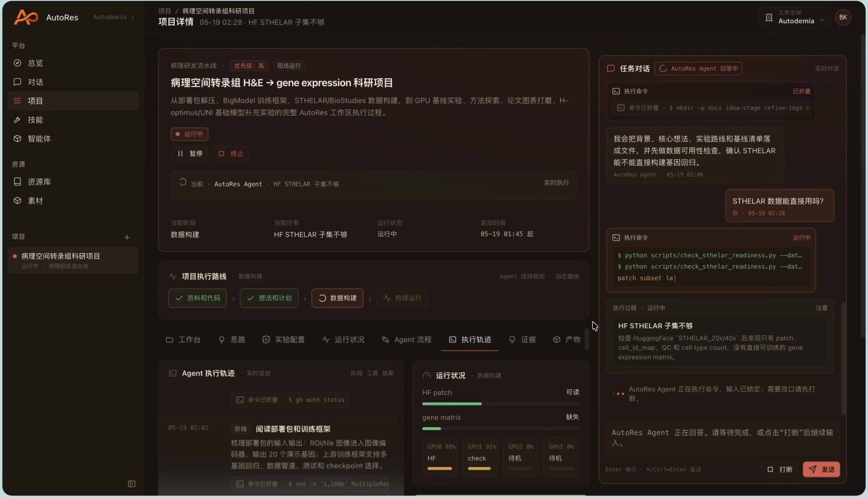
Task: Click the Agent 执行轨迹 terminal icon
Action: [172, 373]
